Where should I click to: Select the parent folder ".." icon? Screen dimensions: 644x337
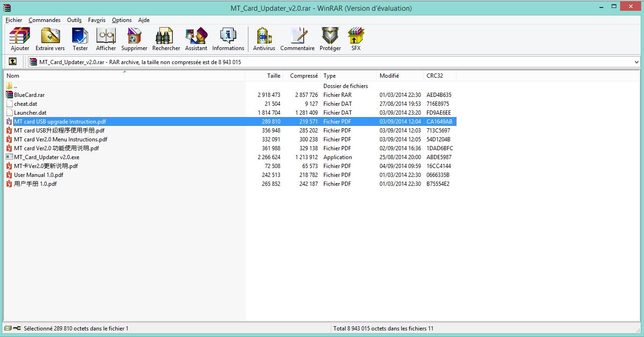coord(9,86)
